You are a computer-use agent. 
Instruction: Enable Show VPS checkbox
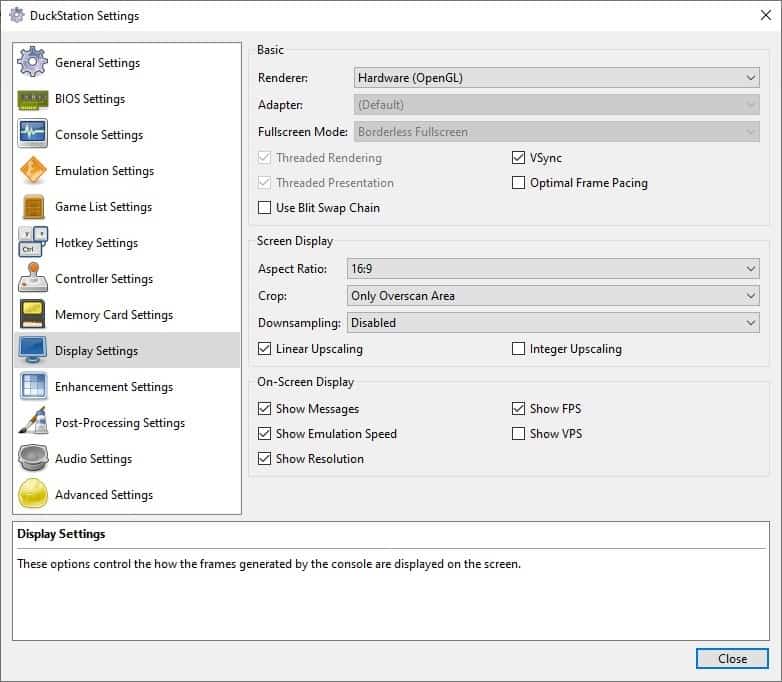pyautogui.click(x=518, y=434)
